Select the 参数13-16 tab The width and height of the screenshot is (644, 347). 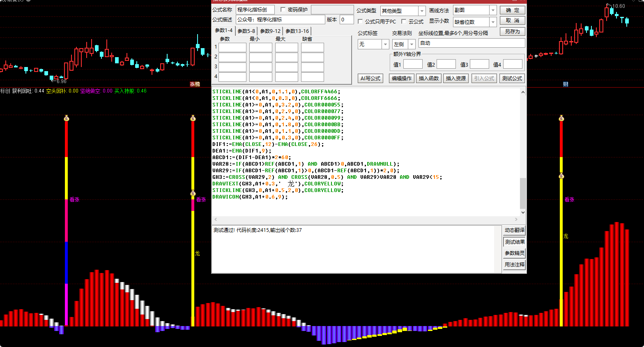(297, 31)
